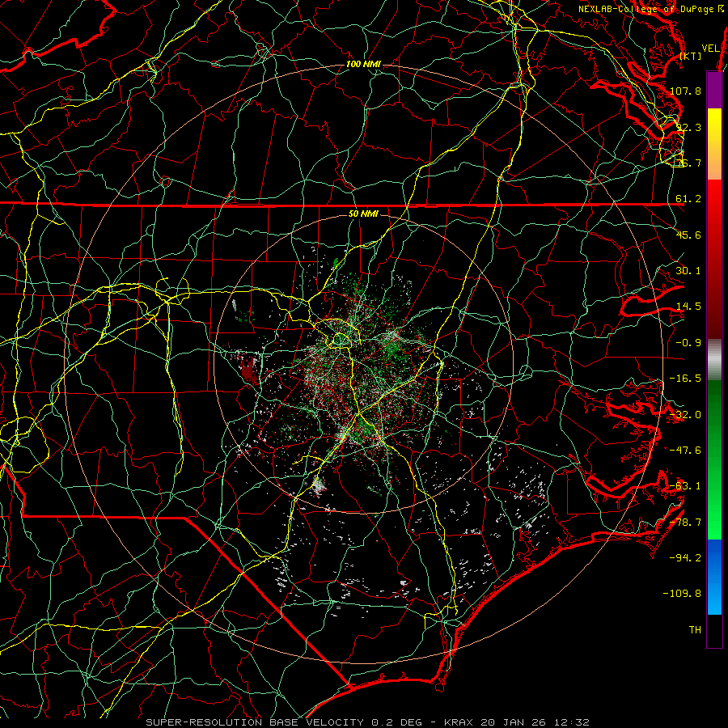The image size is (728, 728).
Task: Click the [KT] units label
Action: click(691, 56)
